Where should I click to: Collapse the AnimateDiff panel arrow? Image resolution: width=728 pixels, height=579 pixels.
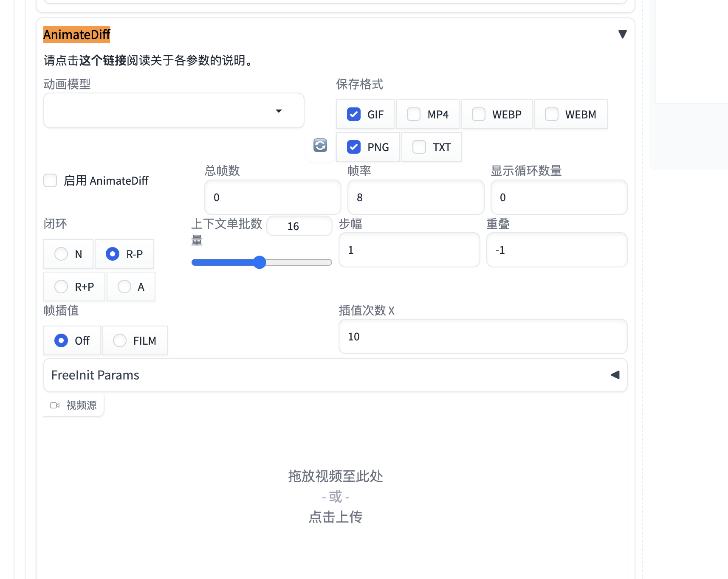point(622,34)
